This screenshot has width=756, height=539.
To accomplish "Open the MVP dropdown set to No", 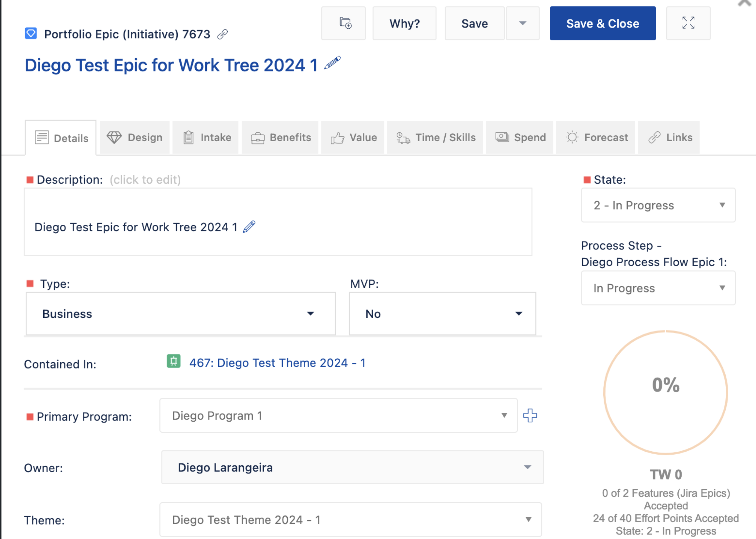I will pyautogui.click(x=442, y=314).
